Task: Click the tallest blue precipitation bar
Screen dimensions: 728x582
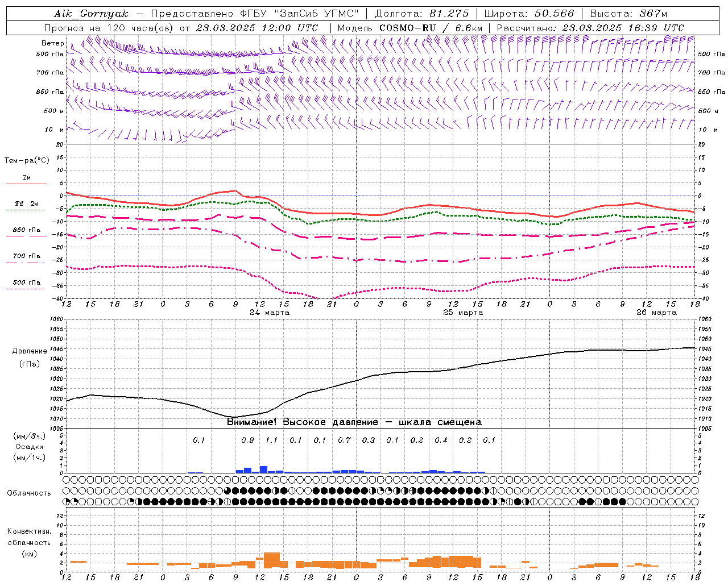Action: click(x=263, y=469)
